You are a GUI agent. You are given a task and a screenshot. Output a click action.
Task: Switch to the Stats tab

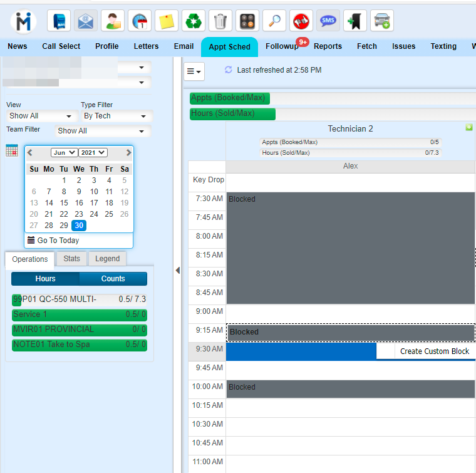[x=71, y=259]
